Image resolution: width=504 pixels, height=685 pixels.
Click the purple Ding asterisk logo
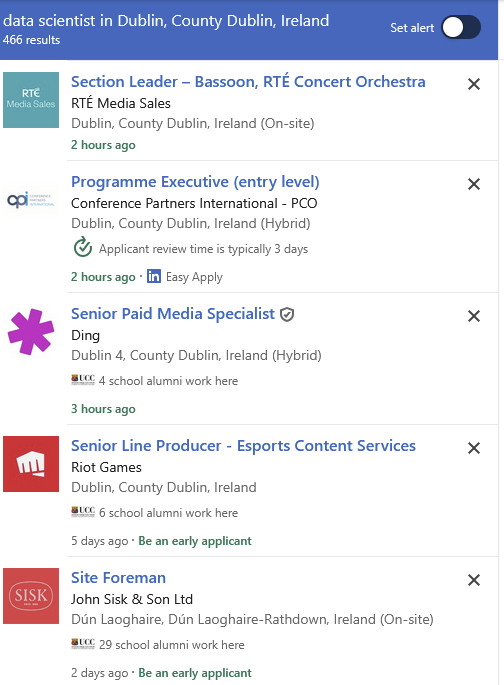click(31, 332)
